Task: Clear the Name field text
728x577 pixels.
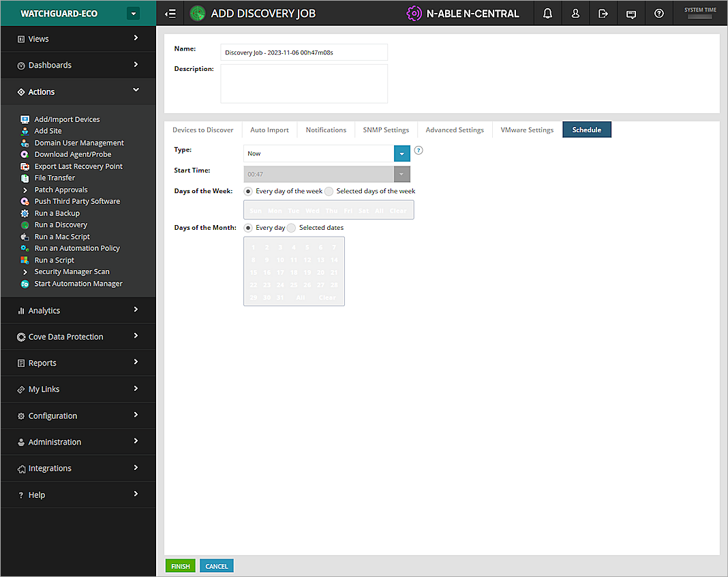Action: [304, 52]
